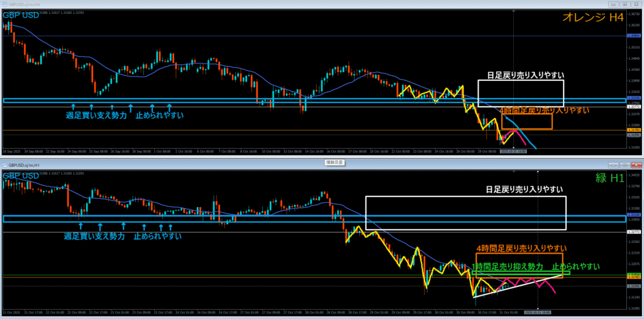Viewport: 644px width, 319px height.
Task: Click the 1.32772 price label in H1 chart
Action: (x=633, y=232)
